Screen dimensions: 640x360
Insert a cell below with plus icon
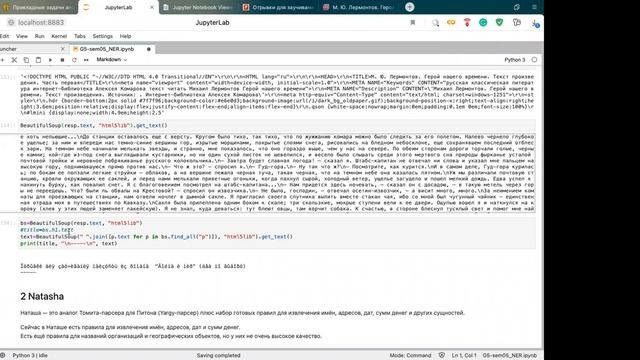pos(2,60)
